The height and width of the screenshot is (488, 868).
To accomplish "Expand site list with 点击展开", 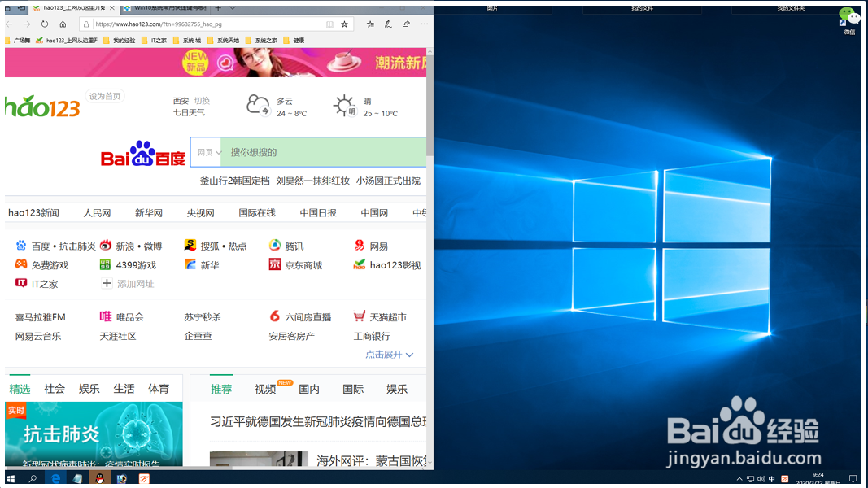I will tap(389, 355).
